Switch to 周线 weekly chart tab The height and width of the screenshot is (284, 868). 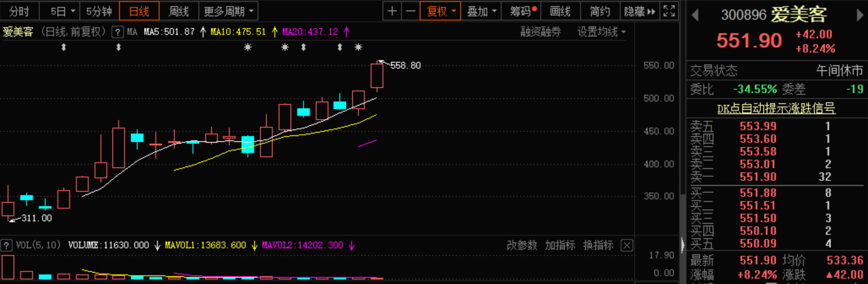click(x=179, y=11)
